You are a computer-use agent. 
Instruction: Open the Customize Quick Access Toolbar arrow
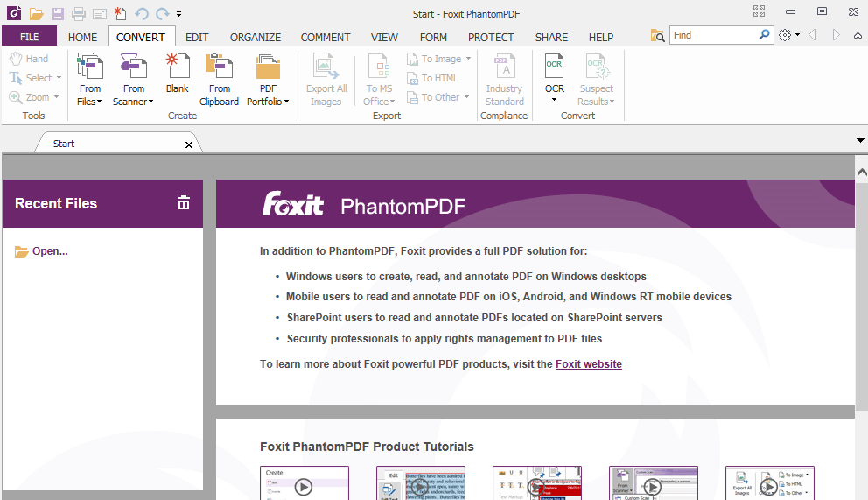(178, 14)
